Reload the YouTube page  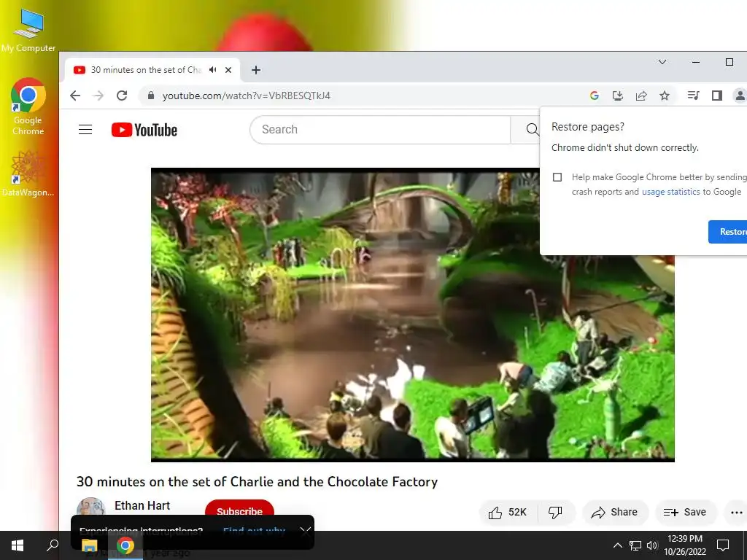[122, 96]
